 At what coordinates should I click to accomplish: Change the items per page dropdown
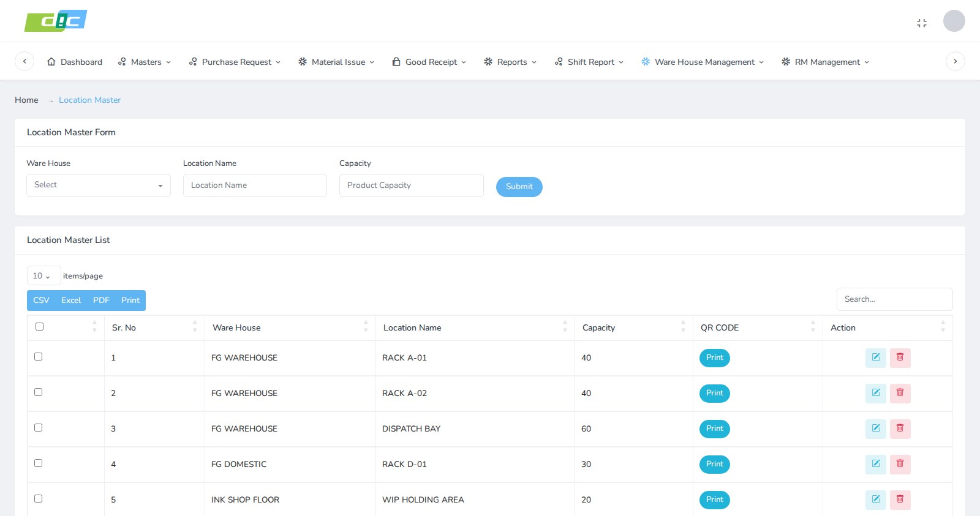tap(43, 275)
